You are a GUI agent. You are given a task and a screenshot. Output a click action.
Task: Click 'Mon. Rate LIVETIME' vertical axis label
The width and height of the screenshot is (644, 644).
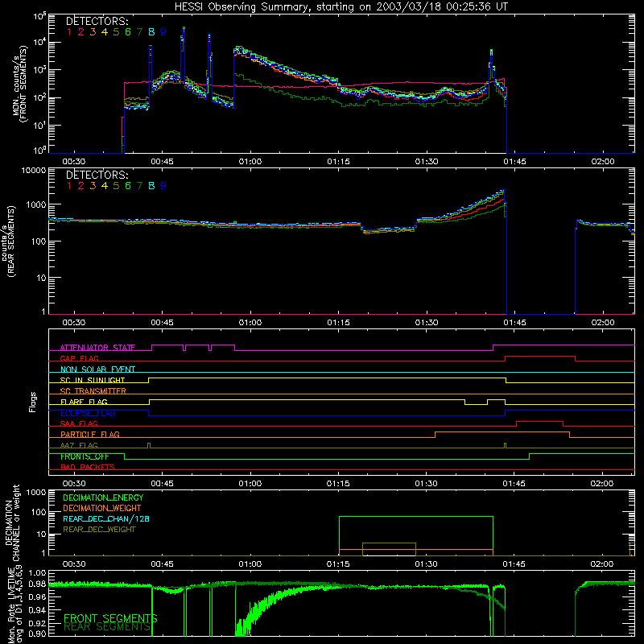[12, 604]
